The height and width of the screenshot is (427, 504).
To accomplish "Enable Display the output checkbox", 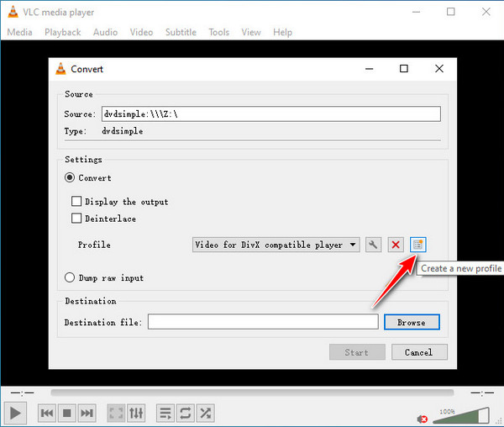I will pyautogui.click(x=76, y=201).
